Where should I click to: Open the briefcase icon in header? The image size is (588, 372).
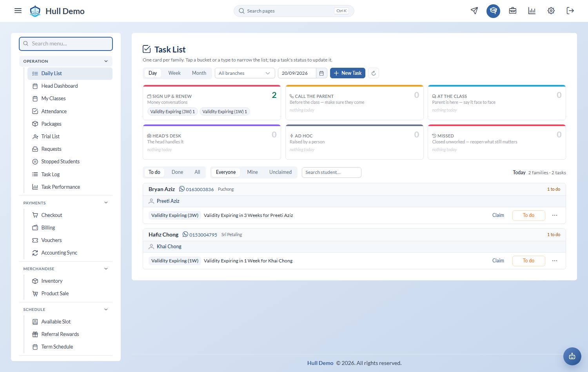(x=513, y=11)
